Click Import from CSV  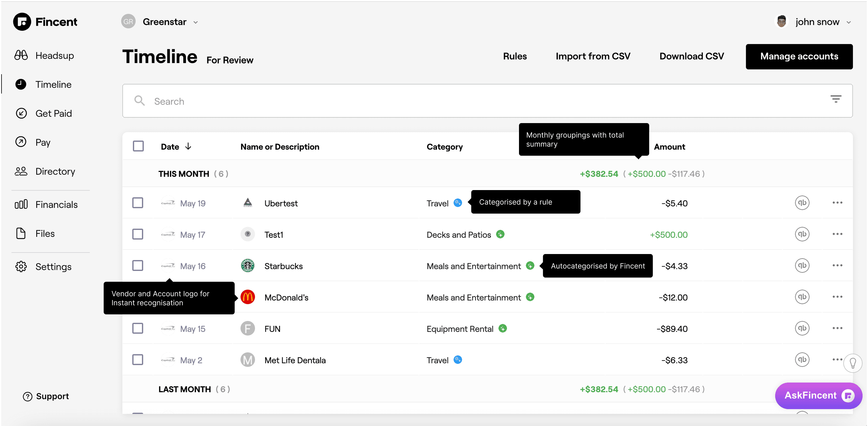click(x=593, y=56)
